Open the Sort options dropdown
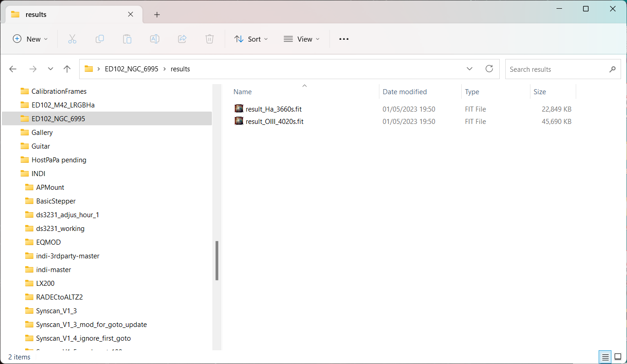The image size is (627, 364). click(x=251, y=39)
